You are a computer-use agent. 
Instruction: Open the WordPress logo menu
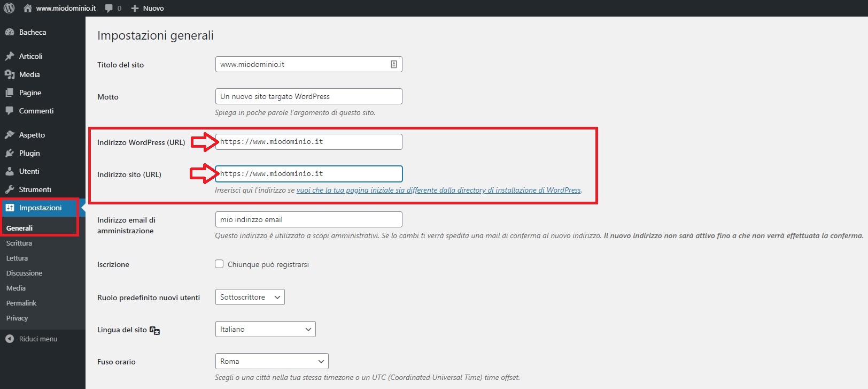coord(9,8)
